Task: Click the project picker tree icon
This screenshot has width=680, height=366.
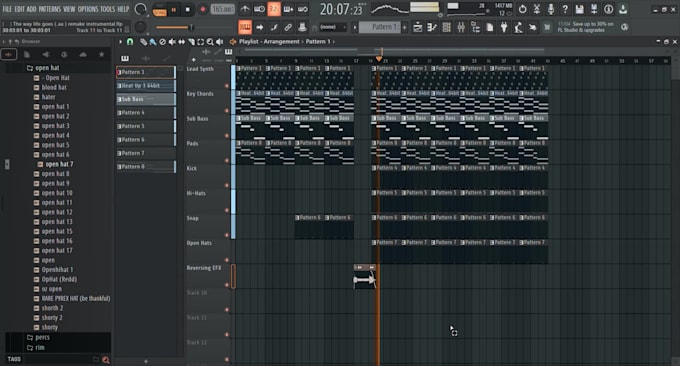Action: pos(475,27)
